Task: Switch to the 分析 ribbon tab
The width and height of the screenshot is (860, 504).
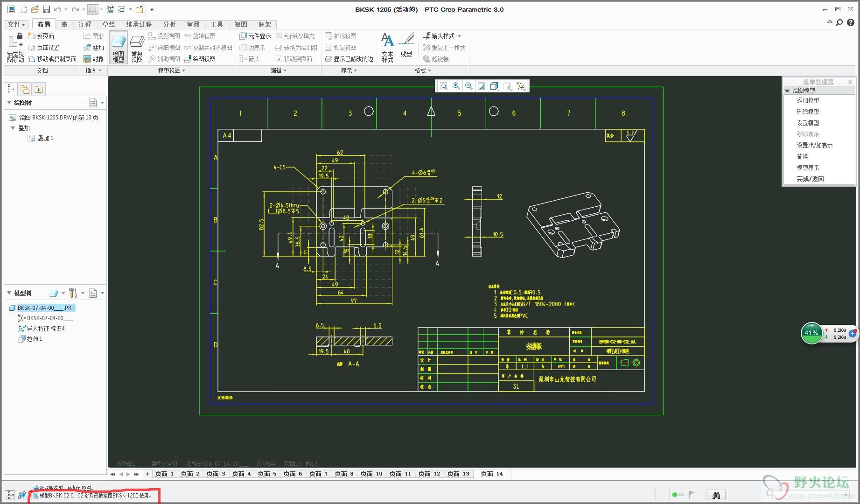Action: (x=169, y=24)
